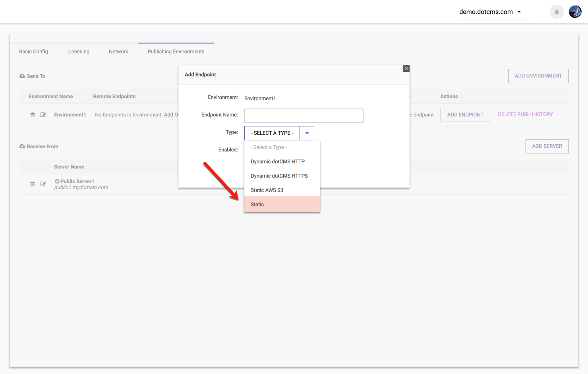Delete Environment1 using trash icon
The width and height of the screenshot is (588, 374).
(x=33, y=115)
